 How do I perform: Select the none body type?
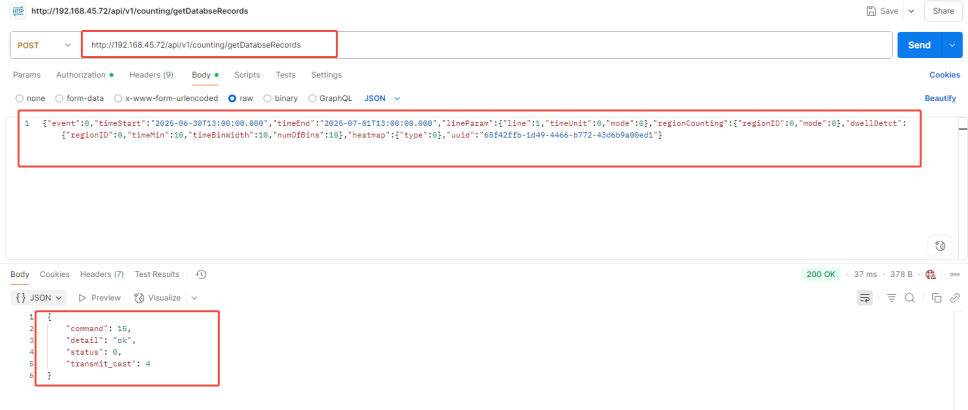[x=31, y=98]
